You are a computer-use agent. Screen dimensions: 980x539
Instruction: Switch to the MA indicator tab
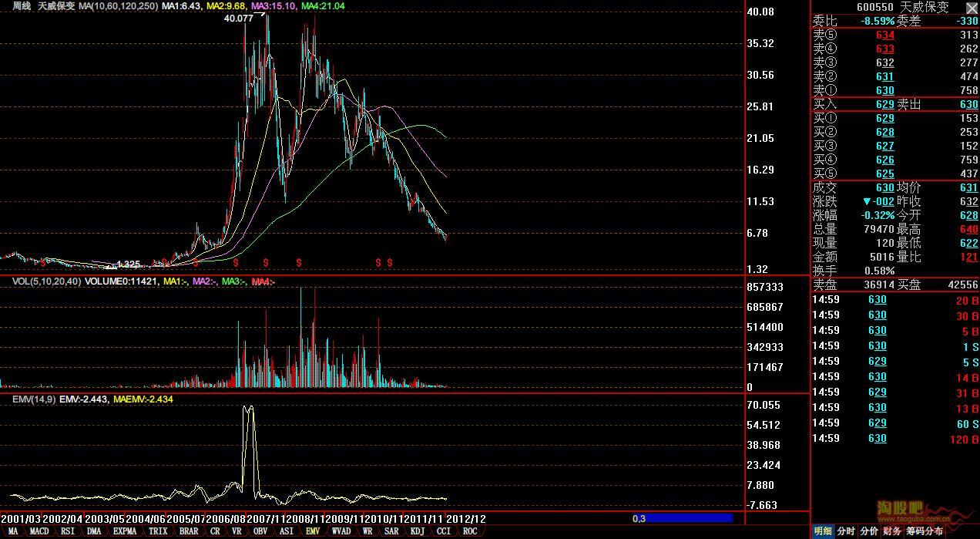click(x=13, y=531)
